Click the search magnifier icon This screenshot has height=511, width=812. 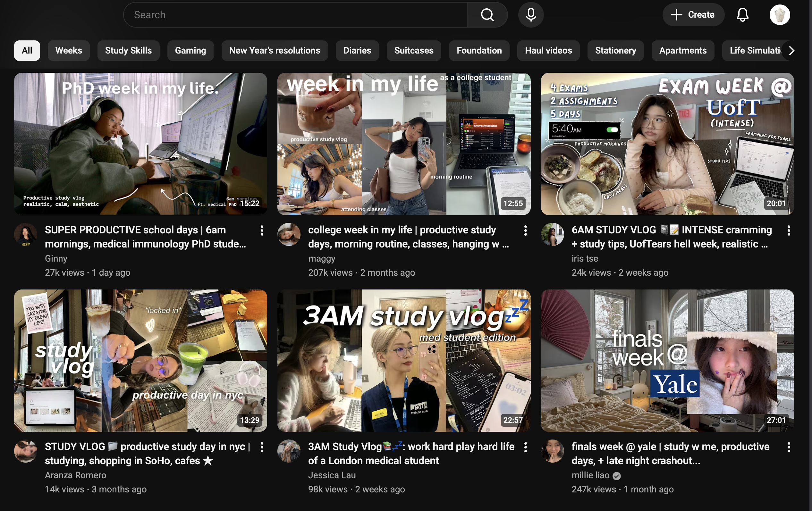487,14
